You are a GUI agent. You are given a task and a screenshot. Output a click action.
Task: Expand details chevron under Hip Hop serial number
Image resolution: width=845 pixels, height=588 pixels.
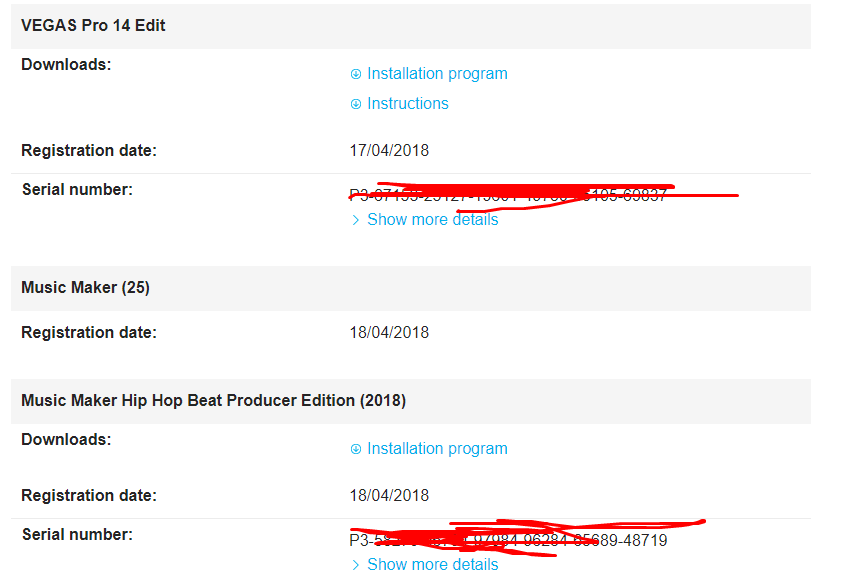point(355,565)
